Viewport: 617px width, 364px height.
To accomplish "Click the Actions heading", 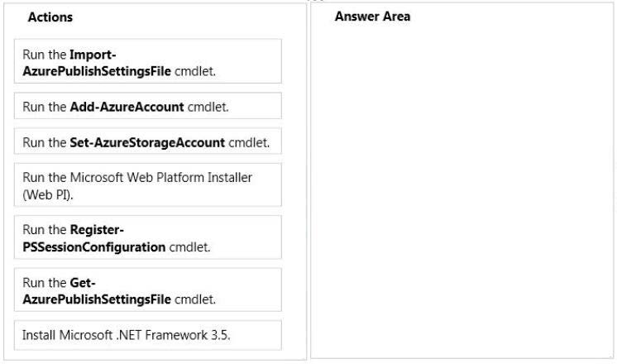I will coord(50,17).
